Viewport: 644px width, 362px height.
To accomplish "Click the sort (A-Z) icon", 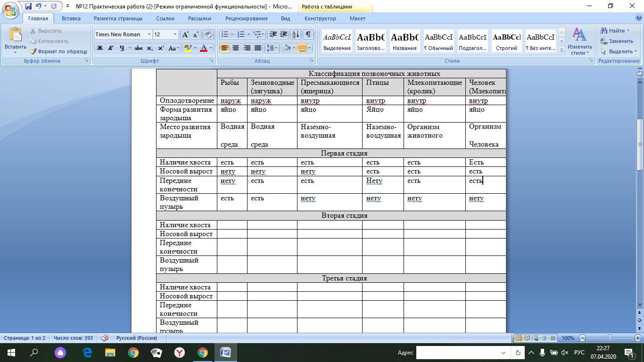I will 296,34.
